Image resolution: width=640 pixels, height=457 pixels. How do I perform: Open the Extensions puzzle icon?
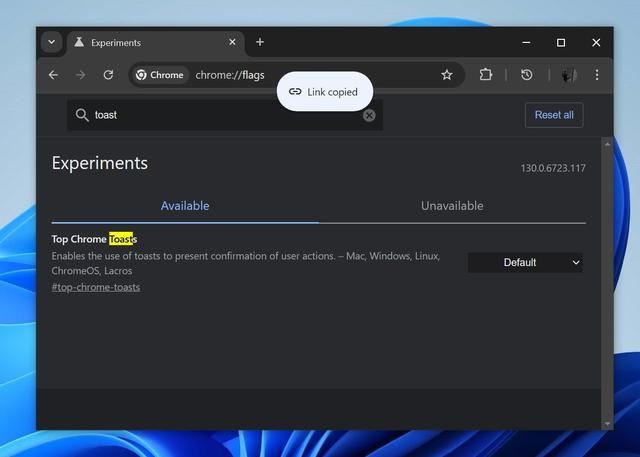coord(486,75)
